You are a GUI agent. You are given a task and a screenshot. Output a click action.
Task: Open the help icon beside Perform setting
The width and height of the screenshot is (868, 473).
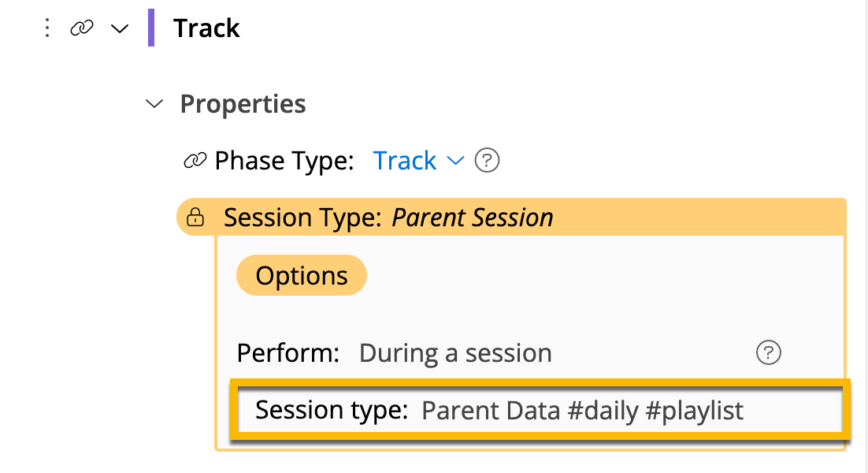click(768, 353)
